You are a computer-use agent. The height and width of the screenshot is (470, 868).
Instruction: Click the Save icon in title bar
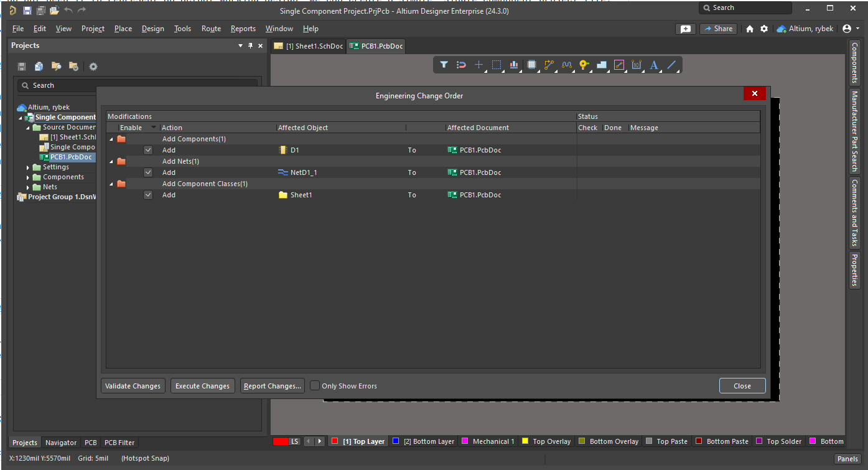[27, 11]
